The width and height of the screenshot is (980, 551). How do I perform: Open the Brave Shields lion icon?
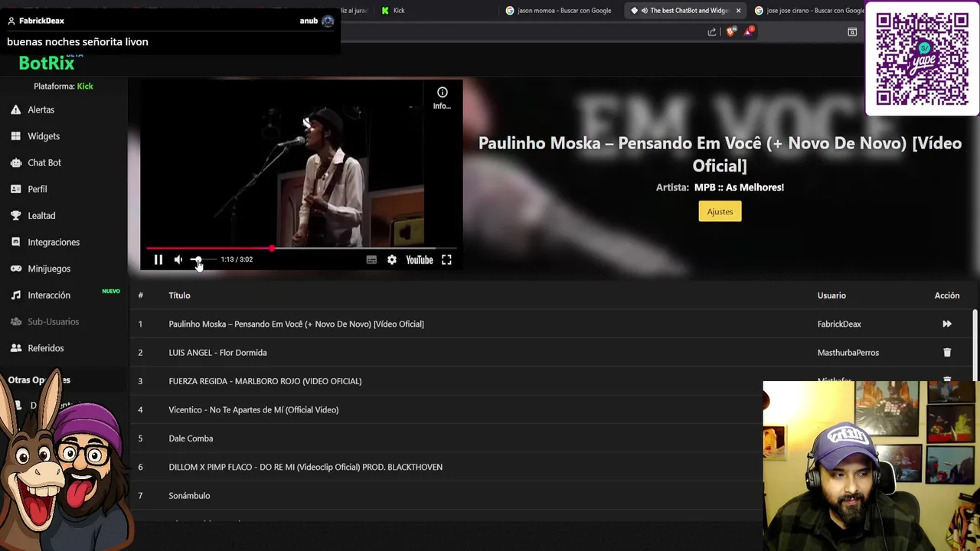(x=730, y=31)
